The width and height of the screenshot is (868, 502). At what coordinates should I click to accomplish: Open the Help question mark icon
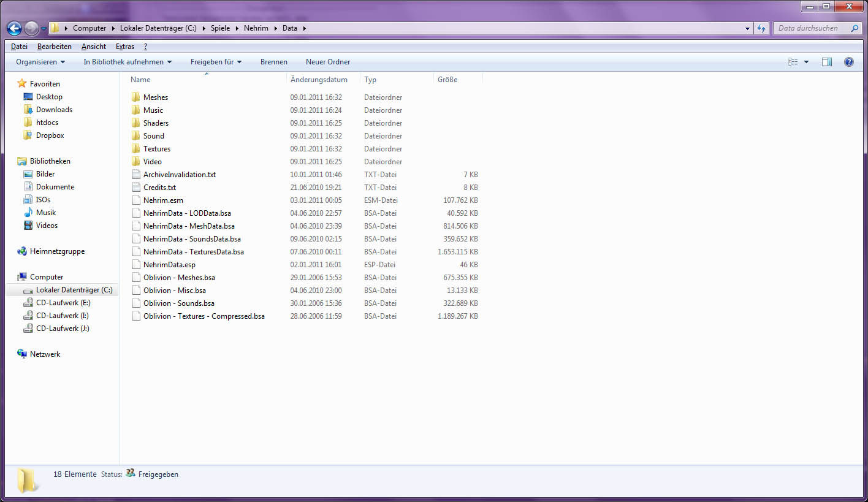(848, 62)
